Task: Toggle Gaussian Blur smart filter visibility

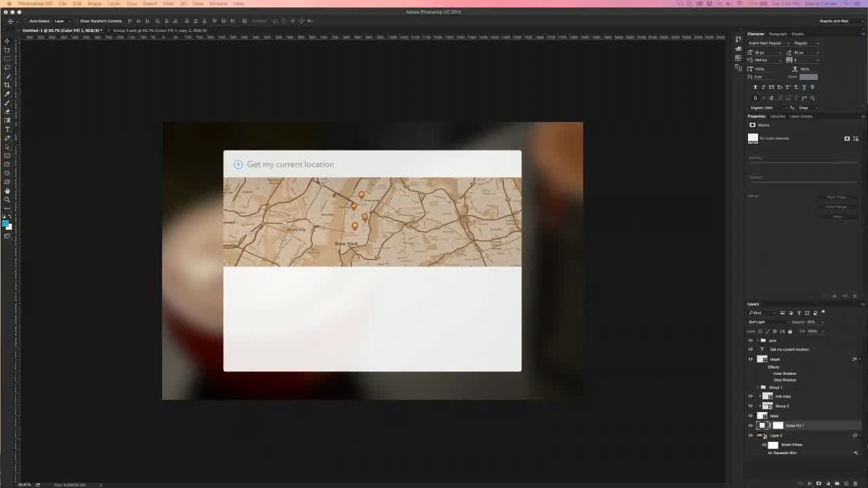Action: pyautogui.click(x=770, y=453)
